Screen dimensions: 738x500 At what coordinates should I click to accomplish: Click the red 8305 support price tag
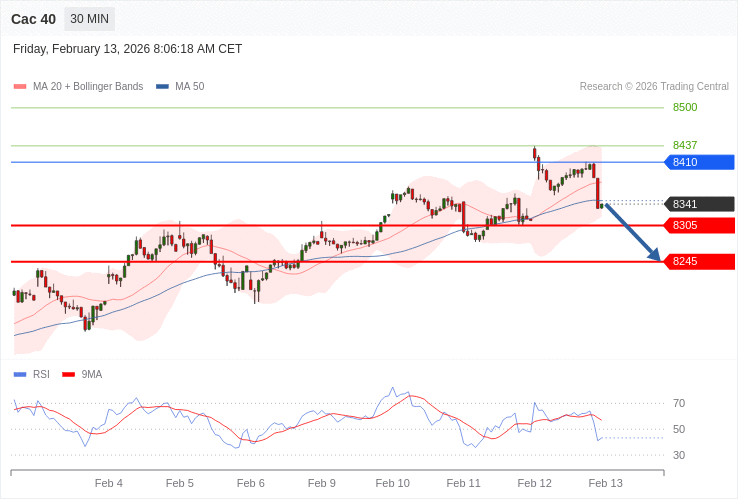(699, 225)
